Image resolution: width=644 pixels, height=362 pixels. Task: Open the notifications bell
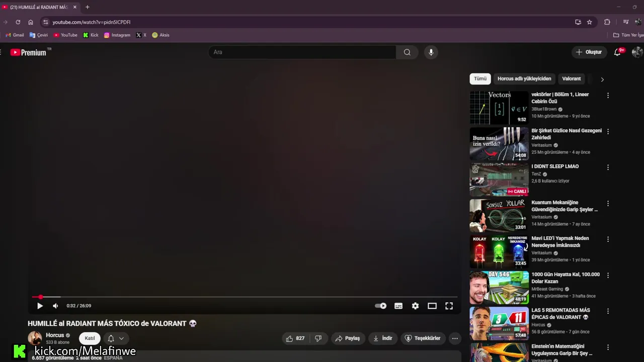point(618,52)
